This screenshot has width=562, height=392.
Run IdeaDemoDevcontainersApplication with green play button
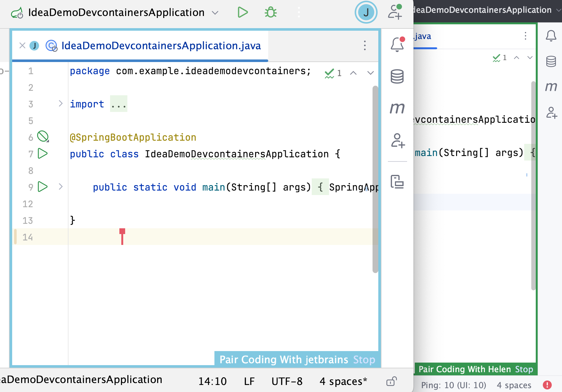pyautogui.click(x=243, y=12)
